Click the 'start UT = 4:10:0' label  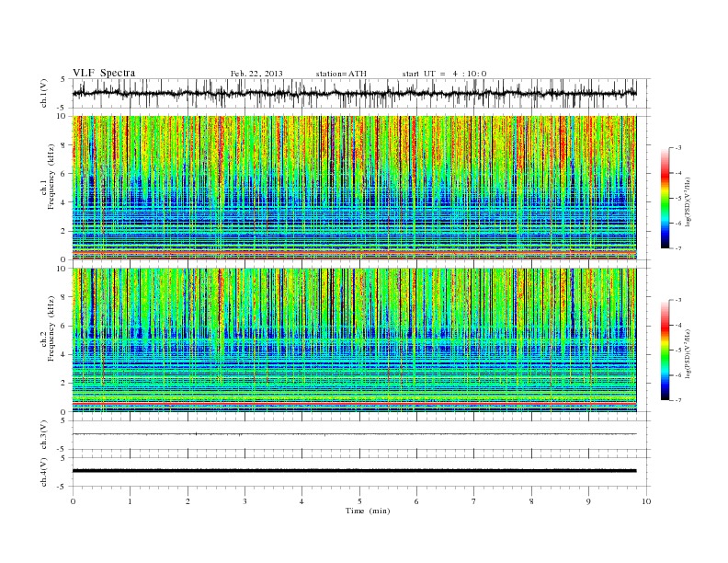[x=444, y=74]
